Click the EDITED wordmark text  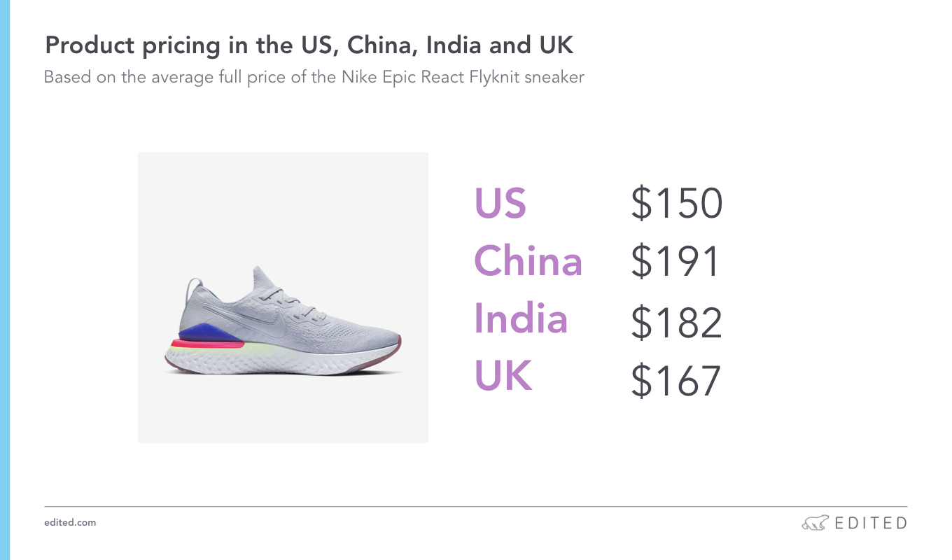[x=871, y=523]
